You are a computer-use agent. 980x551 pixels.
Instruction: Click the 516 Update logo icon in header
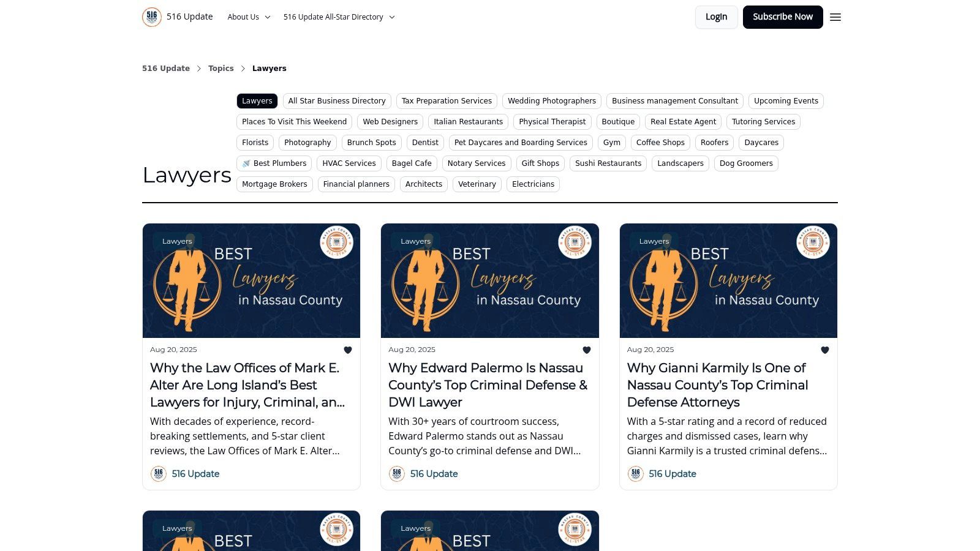coord(152,17)
